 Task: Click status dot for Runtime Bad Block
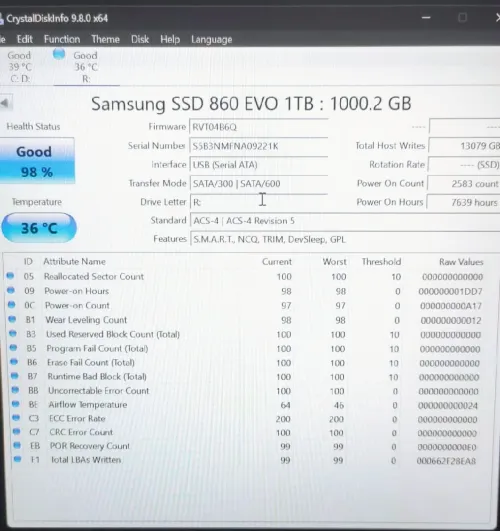[15, 376]
